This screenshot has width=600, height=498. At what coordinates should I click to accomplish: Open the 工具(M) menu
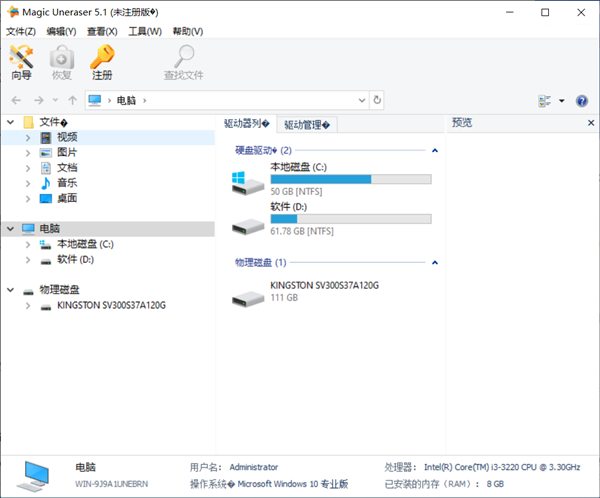145,31
